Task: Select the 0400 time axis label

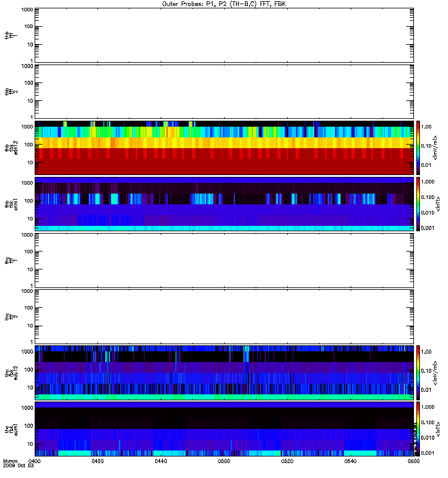Action: point(35,461)
